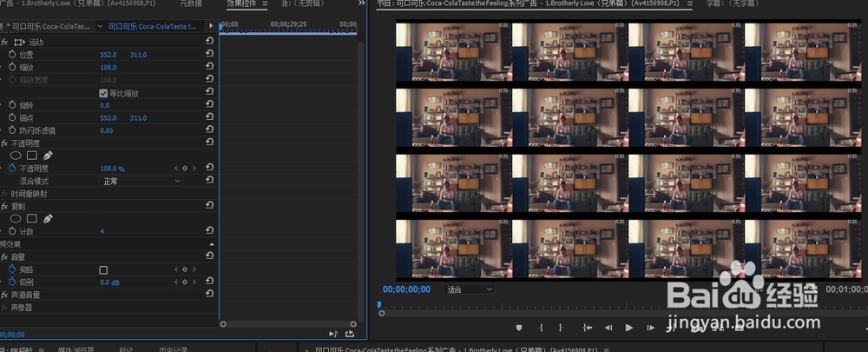
Task: Create ellipse mask under 不透明度
Action: tap(16, 156)
